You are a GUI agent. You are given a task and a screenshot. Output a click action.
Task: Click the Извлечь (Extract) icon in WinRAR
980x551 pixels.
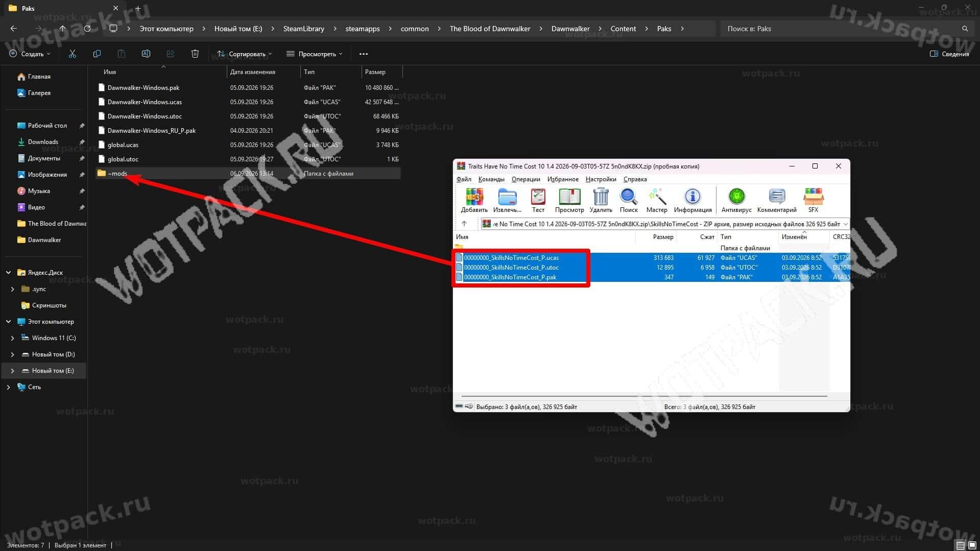click(x=507, y=197)
